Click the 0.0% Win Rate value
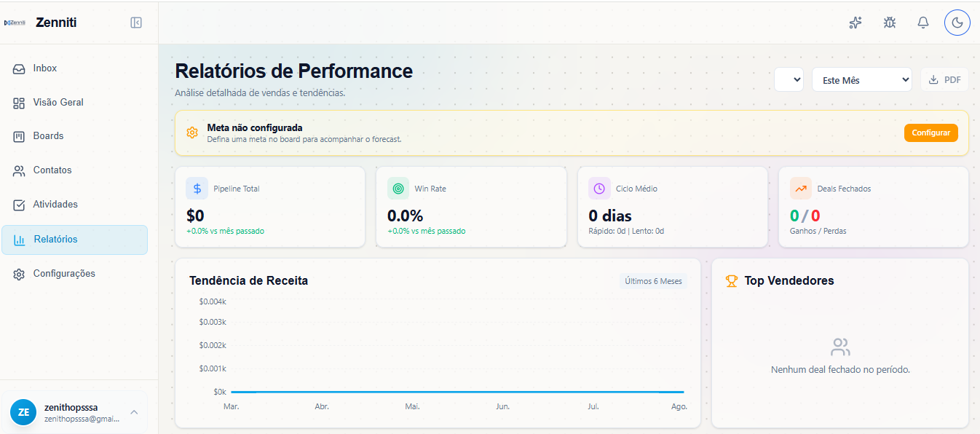Viewport: 980px width, 434px height. pos(405,216)
